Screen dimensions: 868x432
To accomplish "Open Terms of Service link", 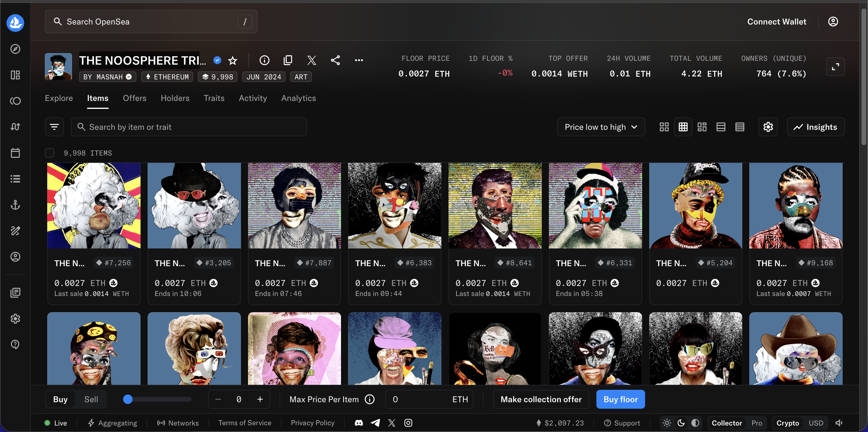I will coord(245,423).
